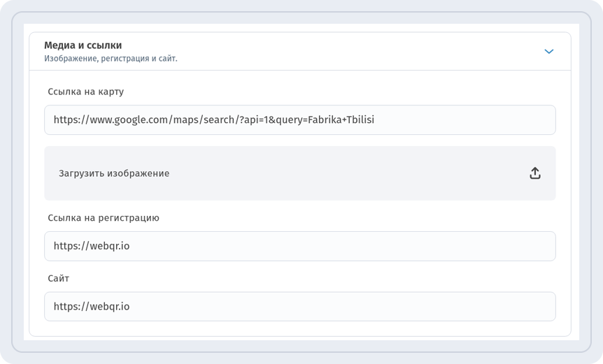Click webqr.io text in Сайт field
This screenshot has width=603, height=364.
[92, 307]
